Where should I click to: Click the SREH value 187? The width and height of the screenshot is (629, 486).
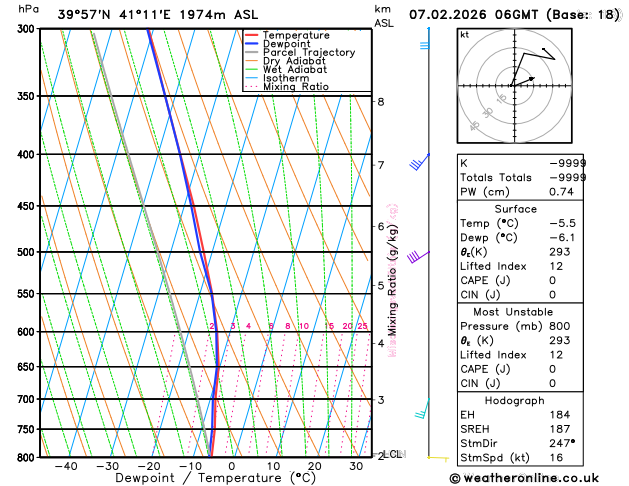pyautogui.click(x=560, y=429)
